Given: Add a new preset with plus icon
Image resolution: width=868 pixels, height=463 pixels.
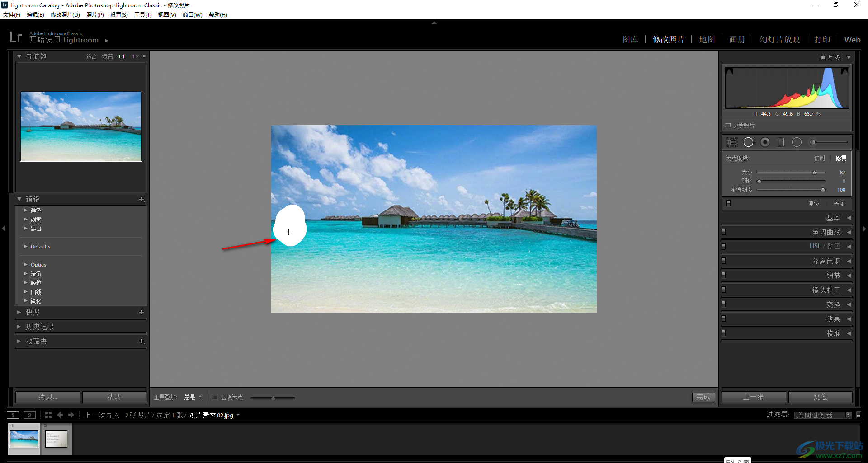Looking at the screenshot, I should tap(142, 199).
